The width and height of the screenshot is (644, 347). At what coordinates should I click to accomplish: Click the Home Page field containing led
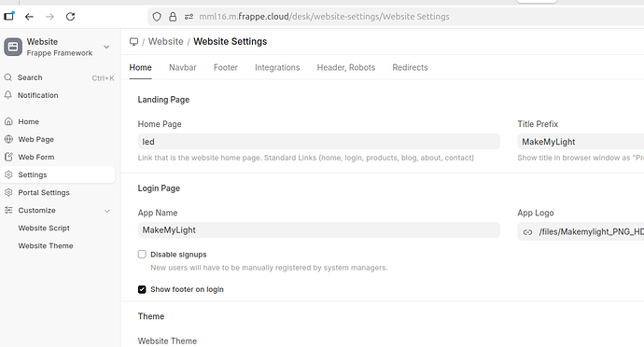(318, 142)
